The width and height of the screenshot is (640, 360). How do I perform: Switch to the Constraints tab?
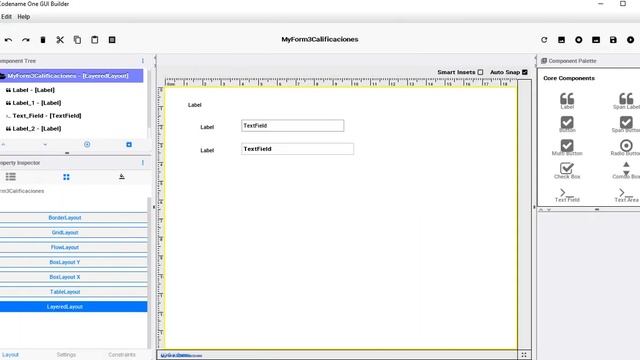click(122, 355)
